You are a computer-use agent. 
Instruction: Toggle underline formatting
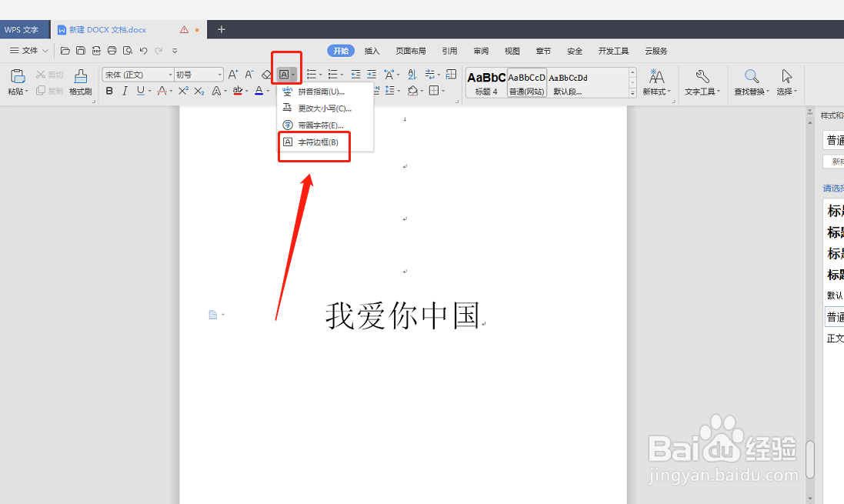point(140,91)
